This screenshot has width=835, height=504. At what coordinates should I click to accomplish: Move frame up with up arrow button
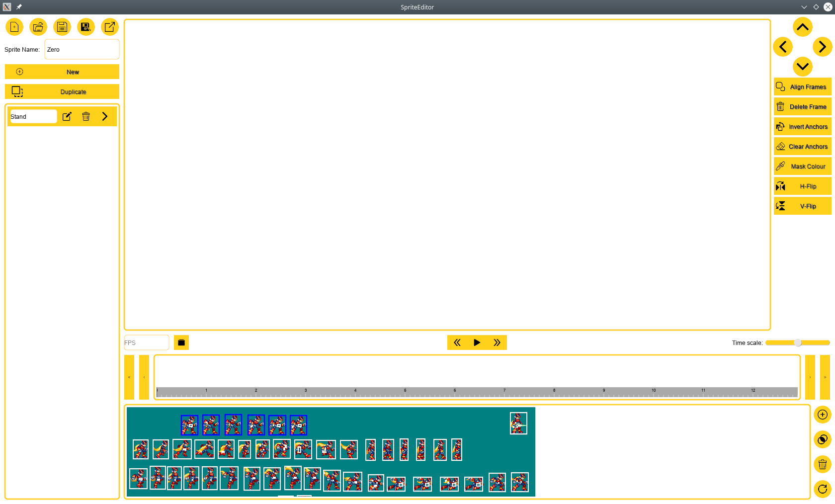click(x=803, y=27)
